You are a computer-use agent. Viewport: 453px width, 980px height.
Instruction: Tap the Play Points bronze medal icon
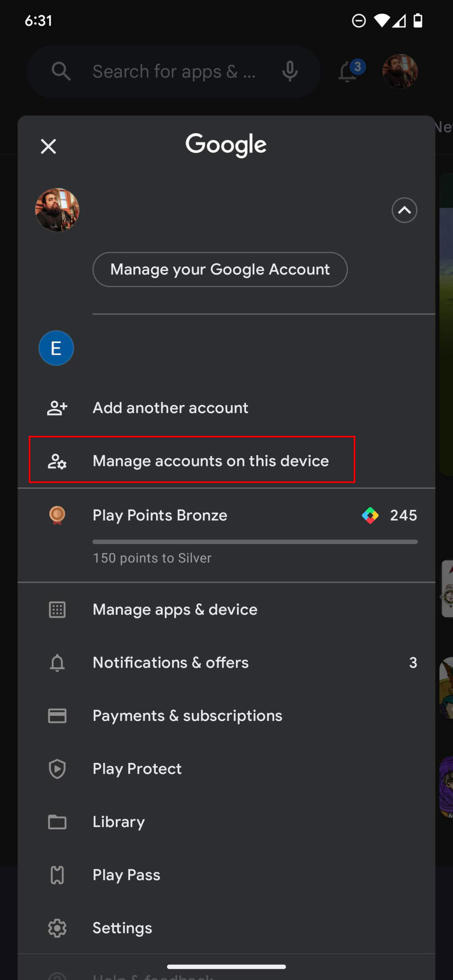57,515
